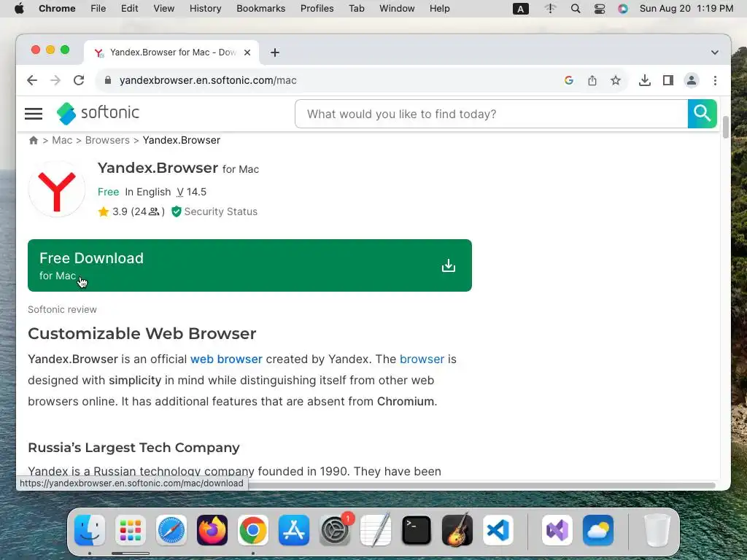The image size is (747, 560).
Task: Open TextEdit from the dock
Action: pyautogui.click(x=376, y=530)
